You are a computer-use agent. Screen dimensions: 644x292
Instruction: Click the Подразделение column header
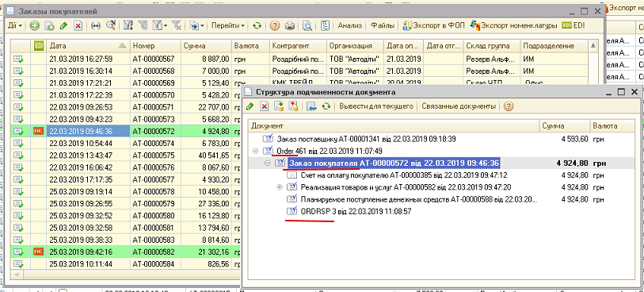554,46
